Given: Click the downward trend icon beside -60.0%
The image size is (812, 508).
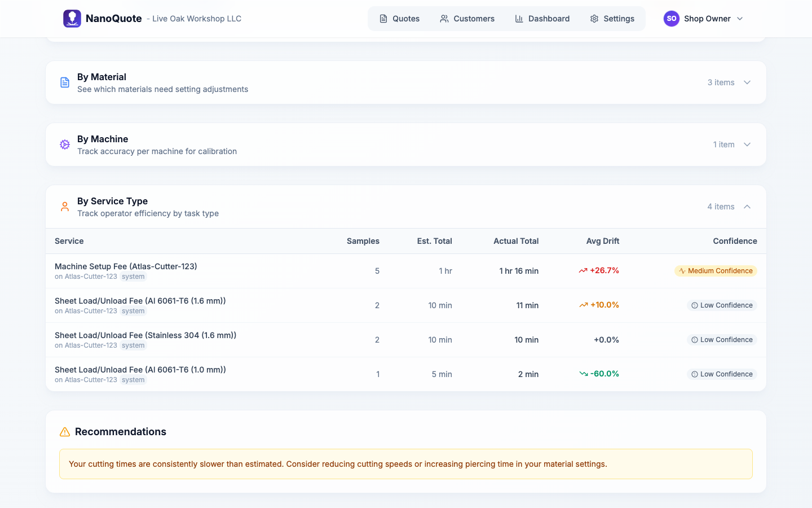Looking at the screenshot, I should 583,374.
